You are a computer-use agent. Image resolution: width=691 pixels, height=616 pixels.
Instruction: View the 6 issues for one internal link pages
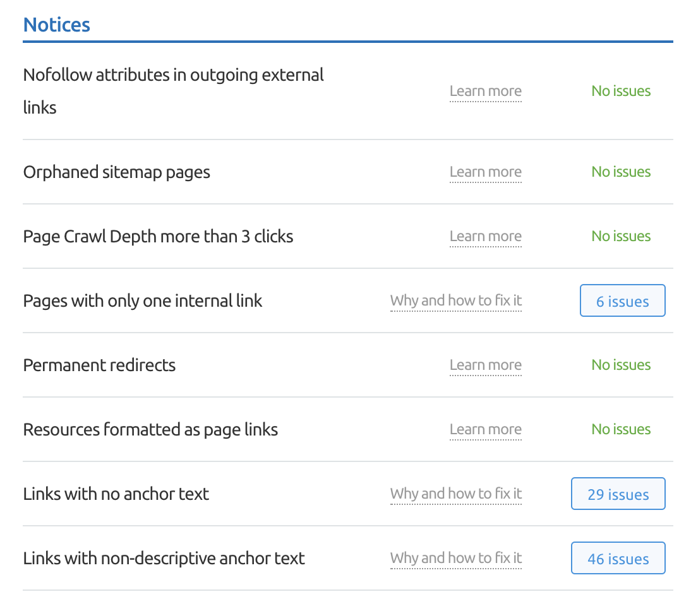pyautogui.click(x=622, y=300)
